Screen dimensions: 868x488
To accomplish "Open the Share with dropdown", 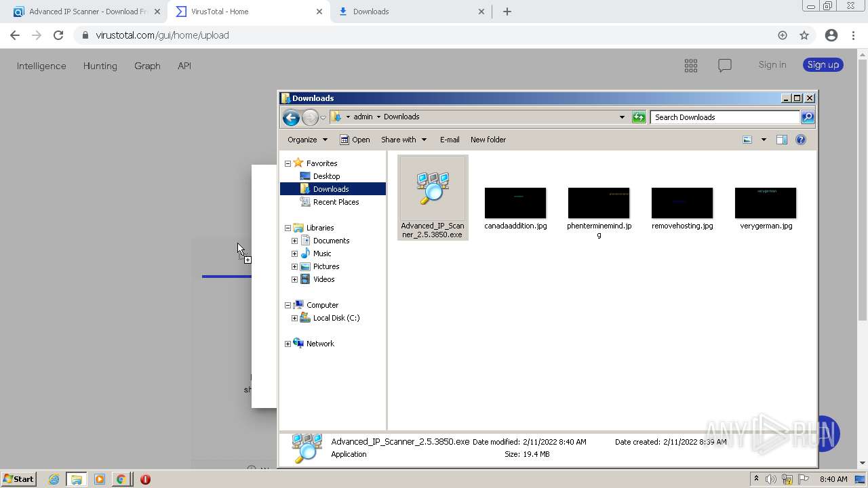I will click(x=403, y=140).
